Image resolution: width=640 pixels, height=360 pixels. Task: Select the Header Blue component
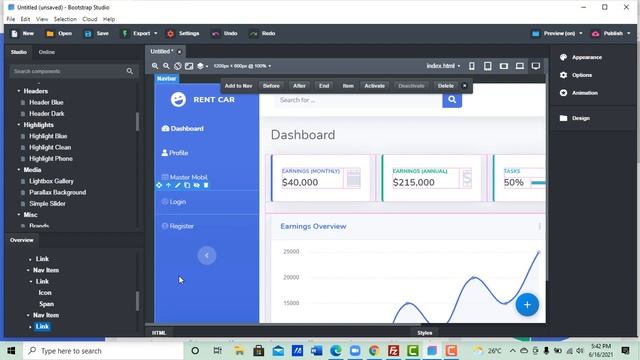tap(46, 102)
